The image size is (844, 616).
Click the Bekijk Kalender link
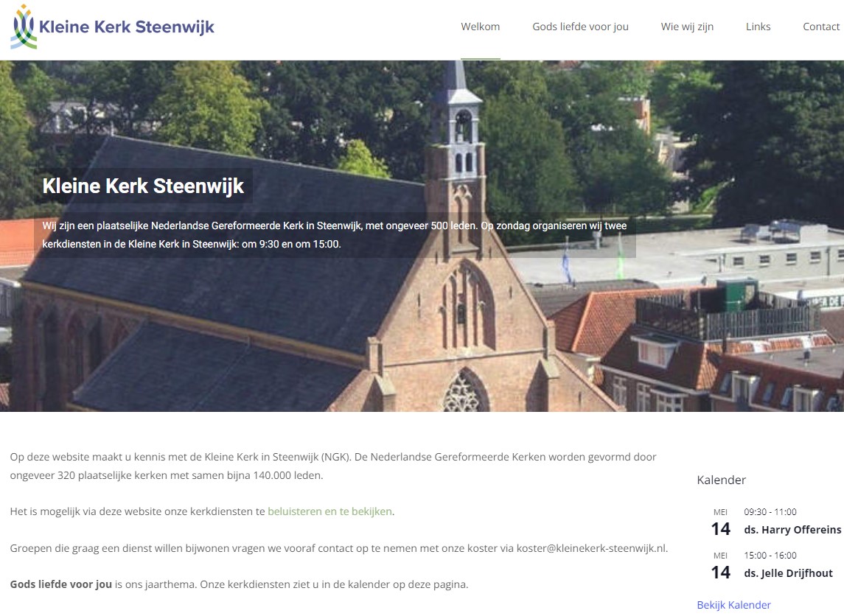tap(733, 605)
